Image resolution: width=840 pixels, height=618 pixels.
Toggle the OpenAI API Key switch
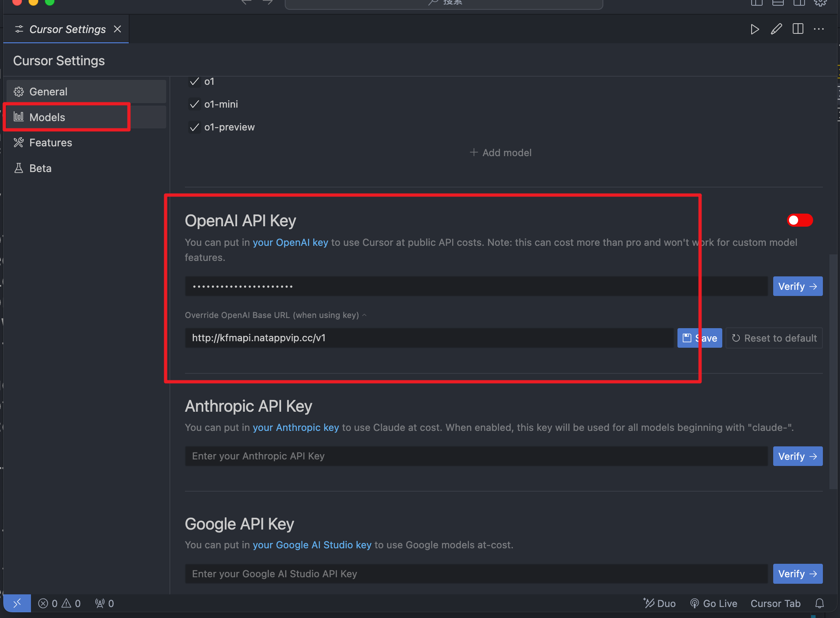tap(800, 221)
